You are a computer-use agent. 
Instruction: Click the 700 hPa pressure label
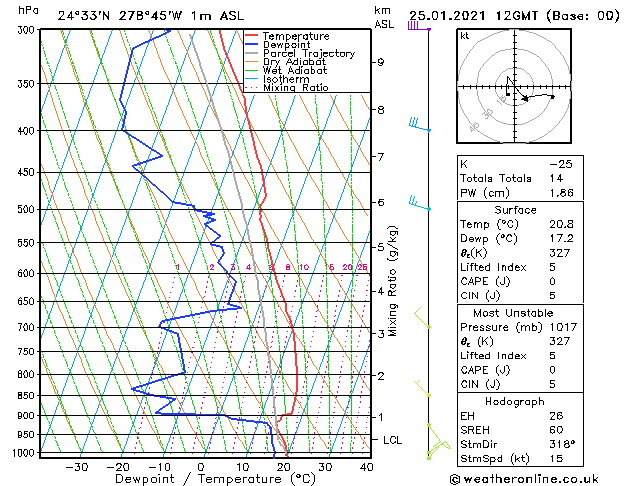(28, 327)
